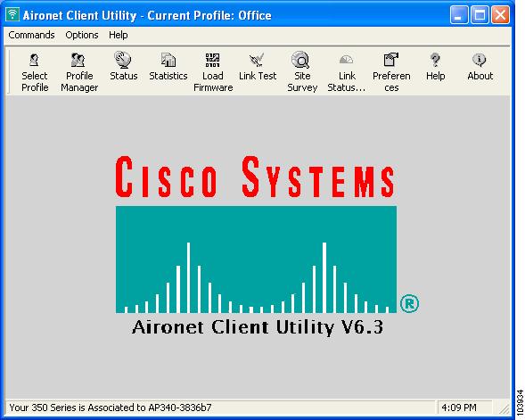This screenshot has height=420, width=525.
Task: Open the About dialog icon
Action: pos(480,66)
